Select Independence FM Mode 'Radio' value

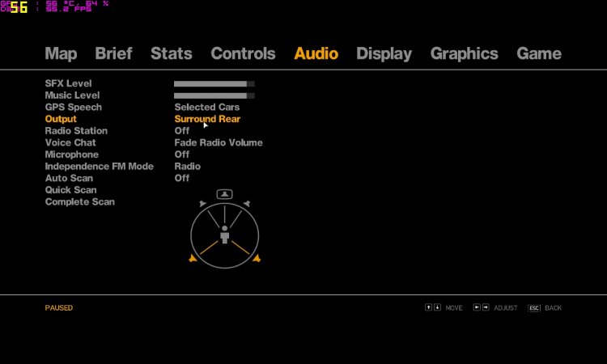(188, 167)
